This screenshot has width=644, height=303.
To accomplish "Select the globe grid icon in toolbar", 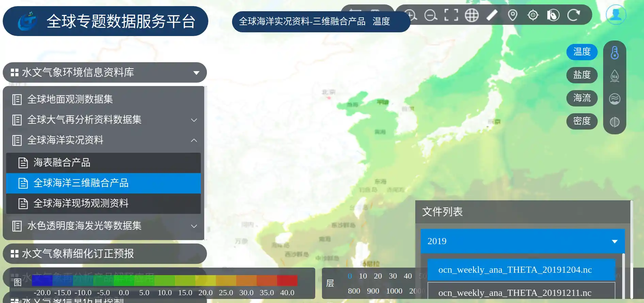I will 472,15.
